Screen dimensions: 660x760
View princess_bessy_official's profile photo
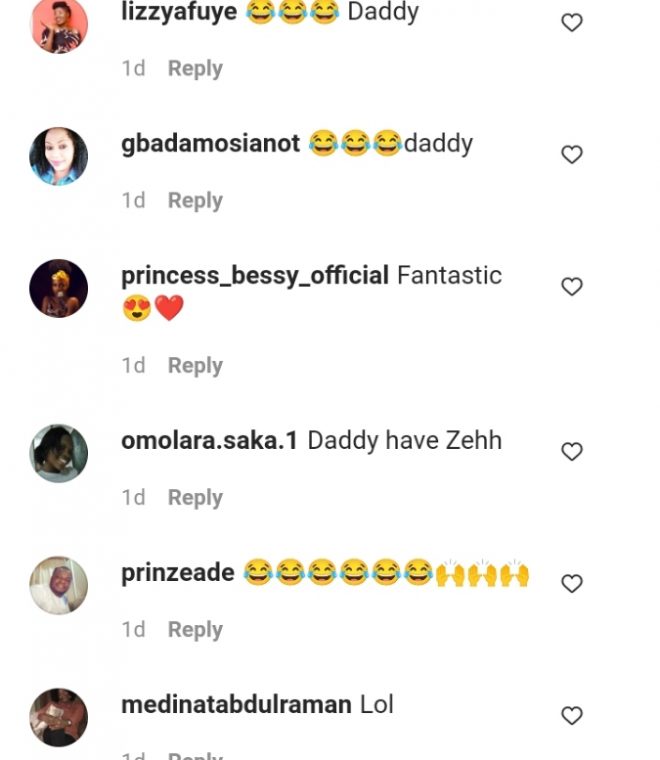[59, 288]
